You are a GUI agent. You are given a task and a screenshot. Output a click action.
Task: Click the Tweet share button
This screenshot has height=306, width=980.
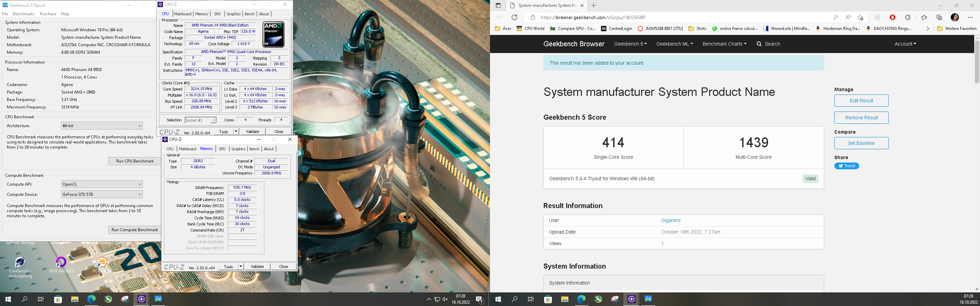point(847,166)
